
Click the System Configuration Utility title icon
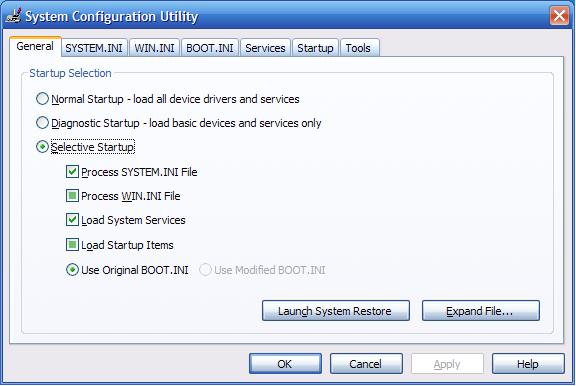point(13,16)
